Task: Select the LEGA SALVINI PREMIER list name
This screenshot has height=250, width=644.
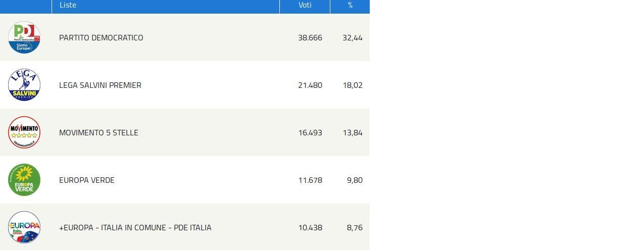Action: click(x=100, y=85)
